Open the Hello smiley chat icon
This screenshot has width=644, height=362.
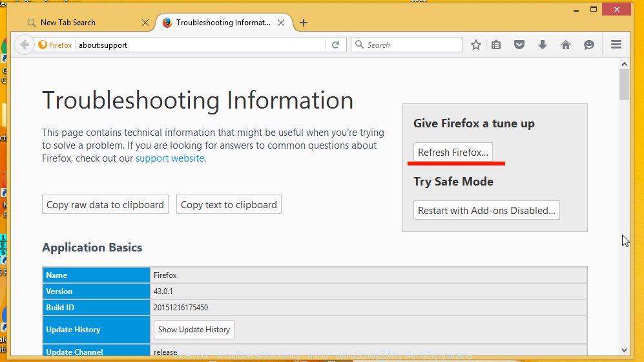point(588,45)
